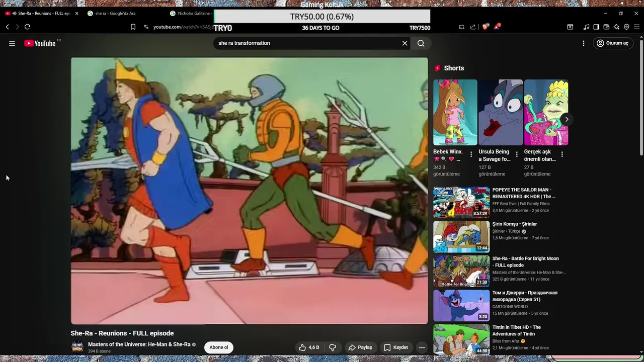Open Şirin Komşu - Şirinler video title
Viewport: 644px width, 362px height.
(515, 224)
